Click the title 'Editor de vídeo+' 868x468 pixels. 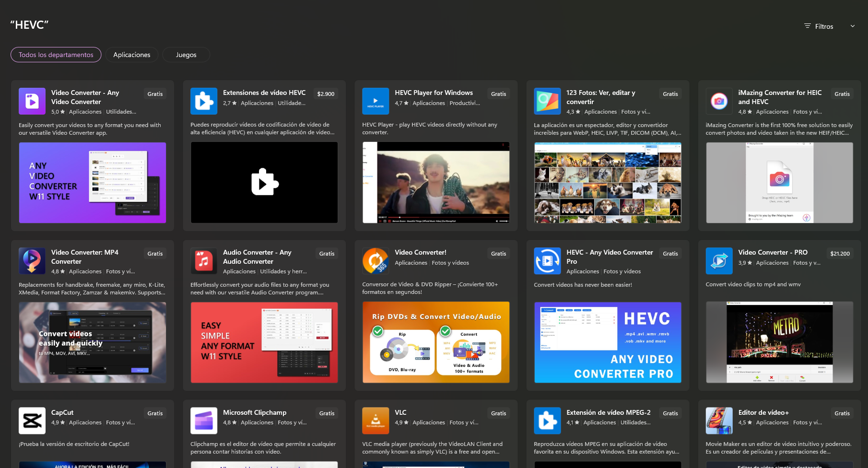[763, 412]
